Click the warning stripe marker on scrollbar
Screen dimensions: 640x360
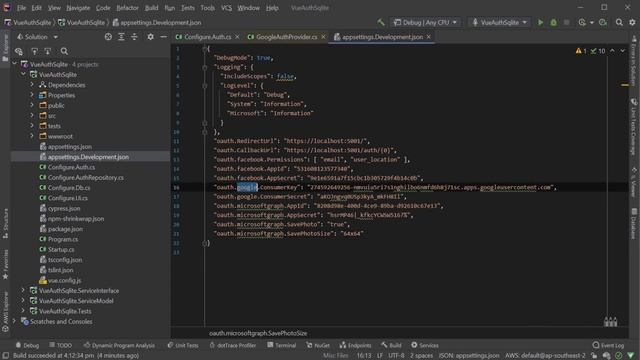[625, 85]
